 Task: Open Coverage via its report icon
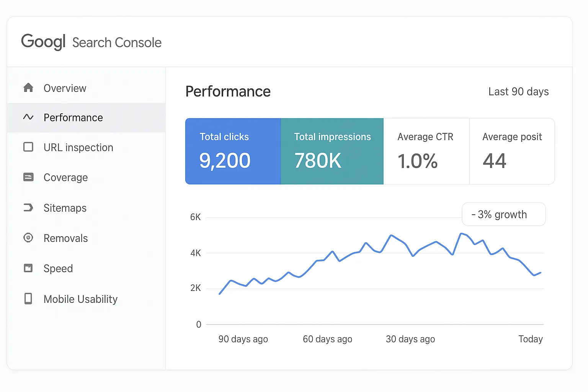[29, 177]
